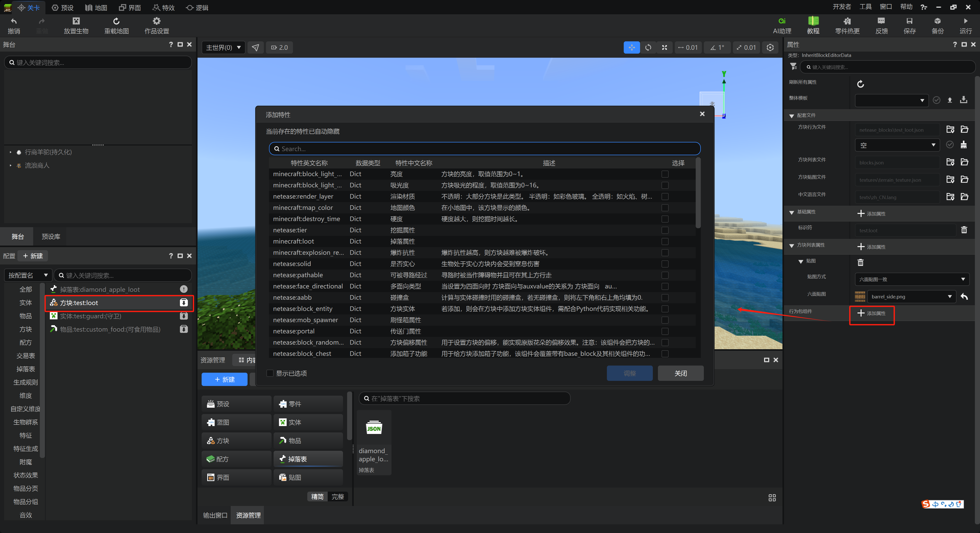Tick the checkbox for minecraft:destroy_time
The image size is (980, 533).
click(x=665, y=219)
